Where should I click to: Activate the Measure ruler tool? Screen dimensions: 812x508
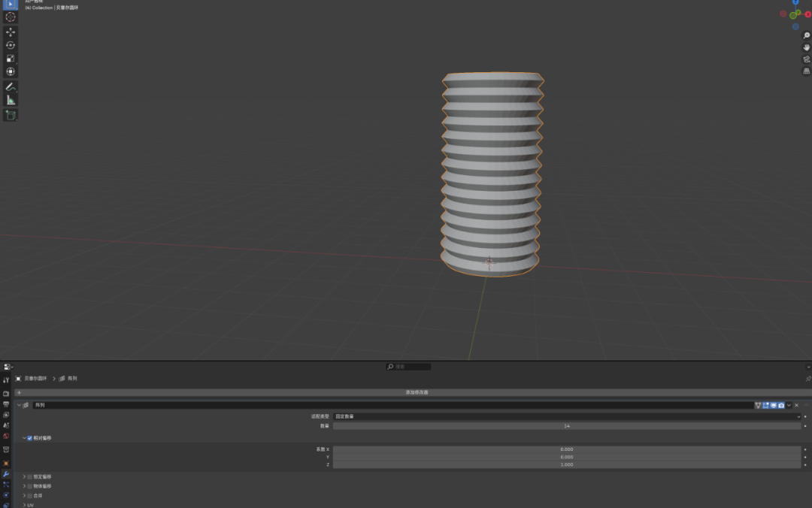(x=11, y=100)
